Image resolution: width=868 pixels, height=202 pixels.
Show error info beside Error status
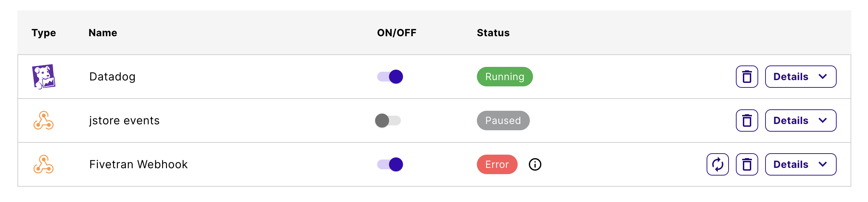tap(535, 164)
